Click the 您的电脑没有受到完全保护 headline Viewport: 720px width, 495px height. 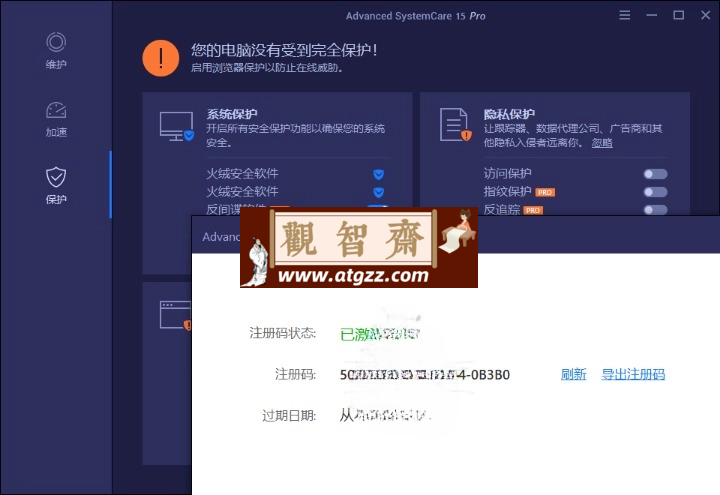(284, 50)
